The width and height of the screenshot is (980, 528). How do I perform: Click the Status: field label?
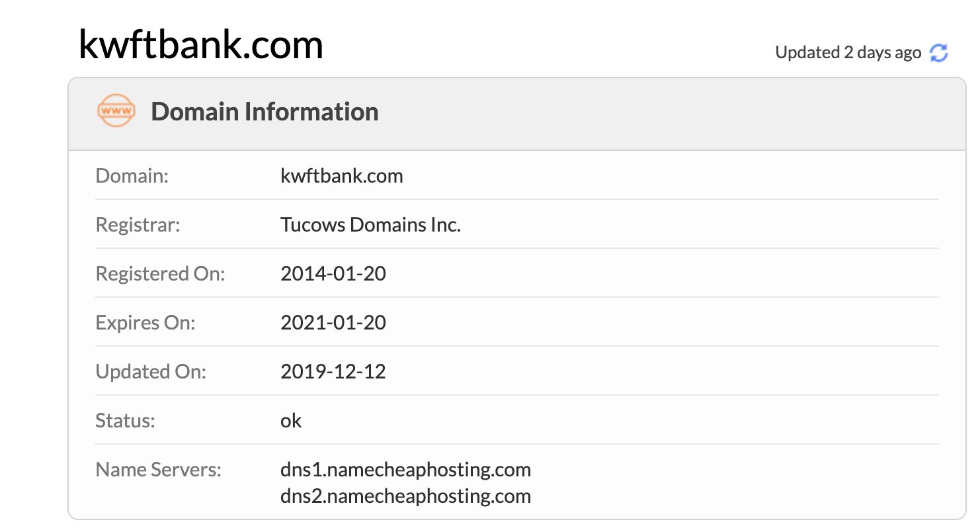click(x=125, y=421)
